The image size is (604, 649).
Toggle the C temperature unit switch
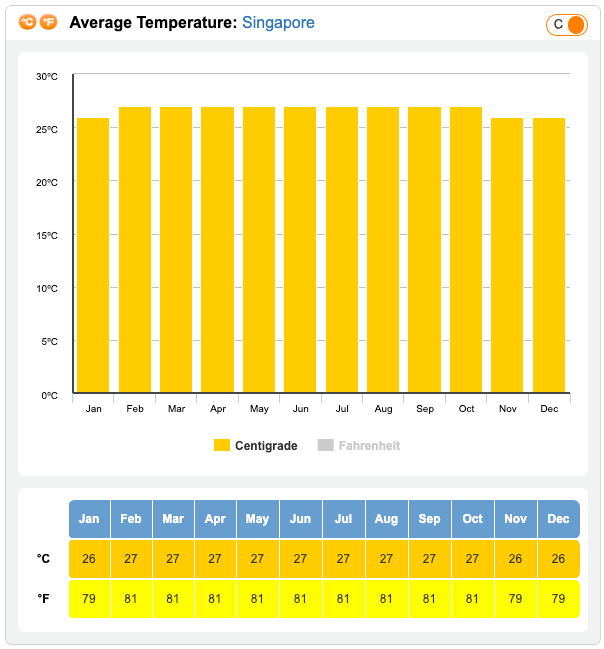tap(566, 25)
